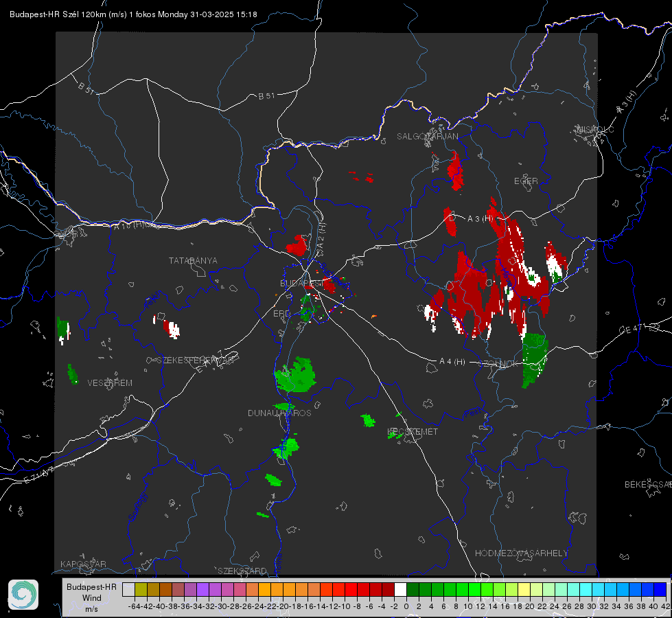The width and height of the screenshot is (672, 618).
Task: Click the '-64' legend value
Action: (134, 606)
